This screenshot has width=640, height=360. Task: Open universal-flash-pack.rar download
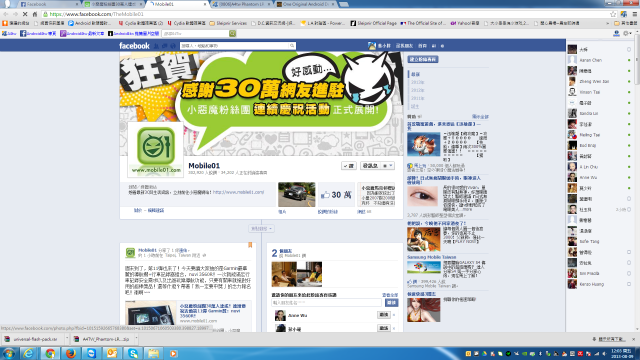click(x=32, y=339)
